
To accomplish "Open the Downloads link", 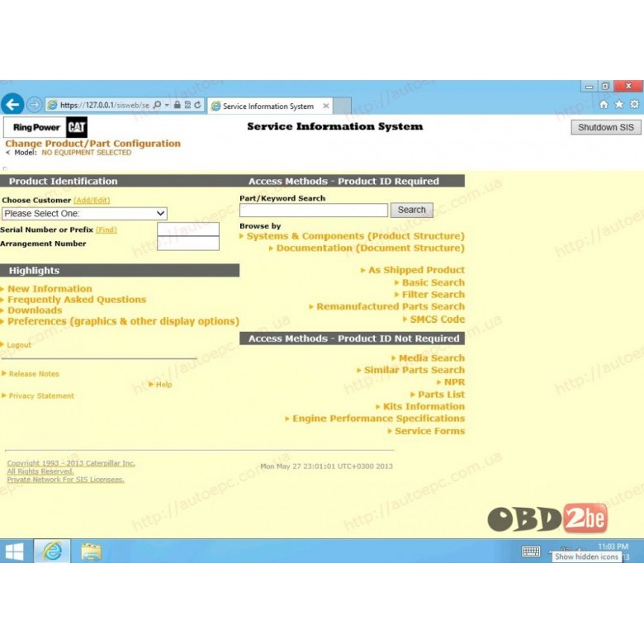I will (35, 310).
